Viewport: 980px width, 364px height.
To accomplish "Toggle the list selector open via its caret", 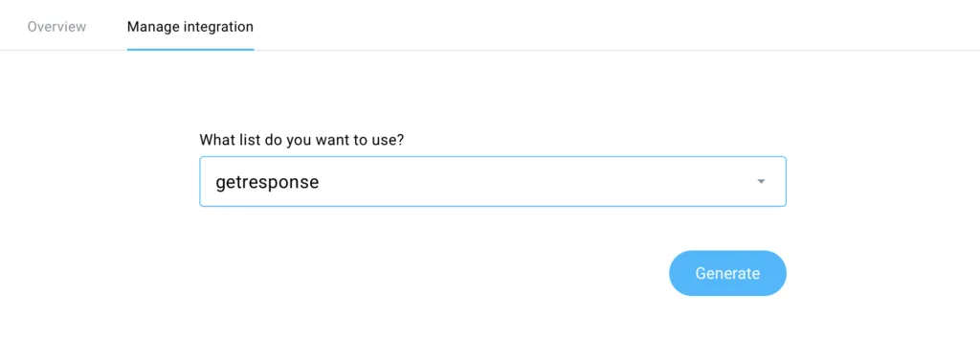I will [x=761, y=181].
